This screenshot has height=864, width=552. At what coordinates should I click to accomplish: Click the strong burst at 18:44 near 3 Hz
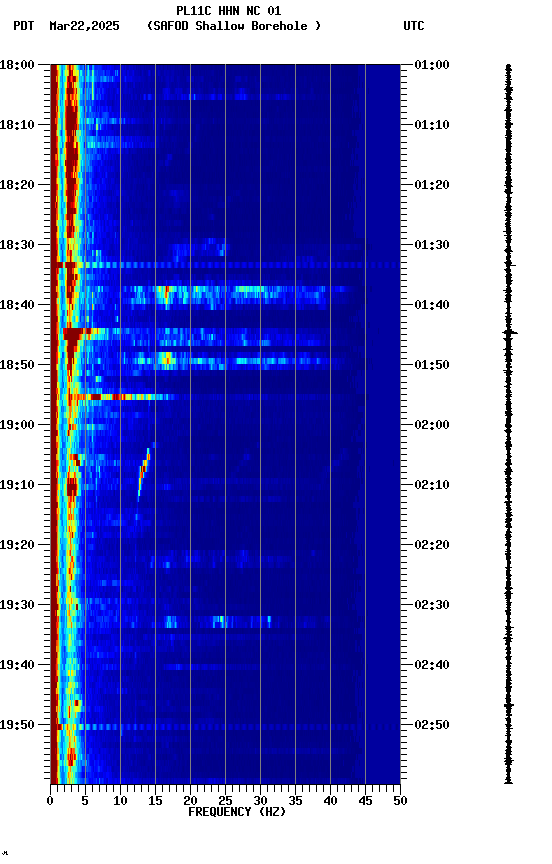point(74,336)
